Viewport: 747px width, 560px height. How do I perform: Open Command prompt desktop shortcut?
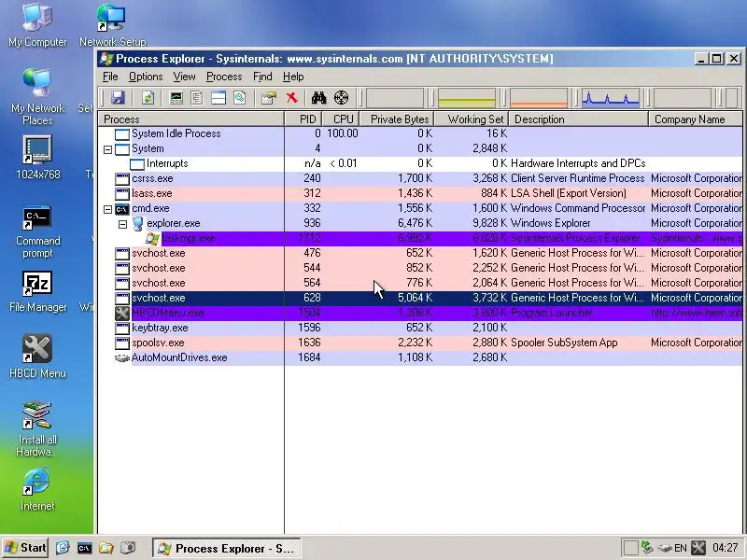(x=37, y=231)
